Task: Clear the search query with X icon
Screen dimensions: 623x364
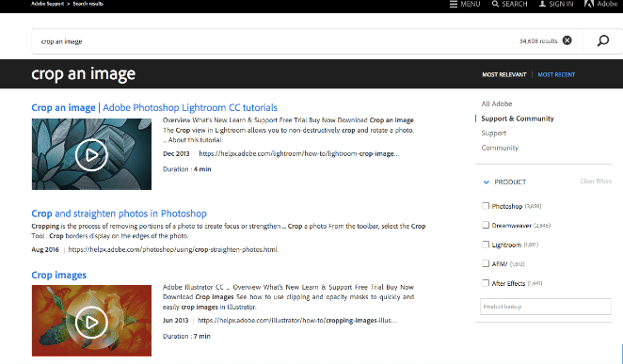Action: tap(567, 40)
